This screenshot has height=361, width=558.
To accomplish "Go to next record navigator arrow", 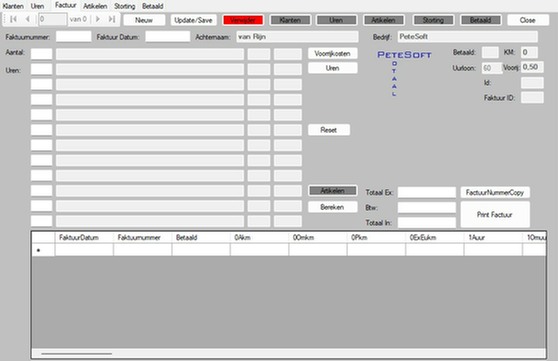I will coord(98,19).
